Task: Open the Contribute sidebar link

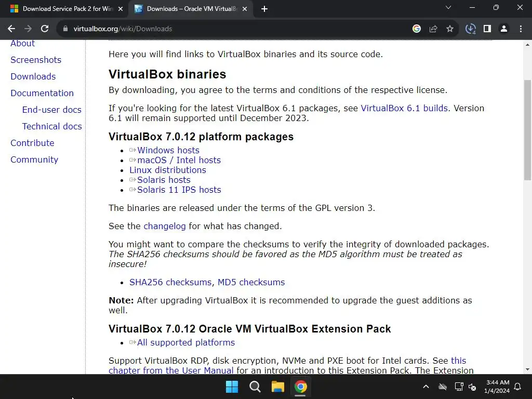Action: click(32, 143)
